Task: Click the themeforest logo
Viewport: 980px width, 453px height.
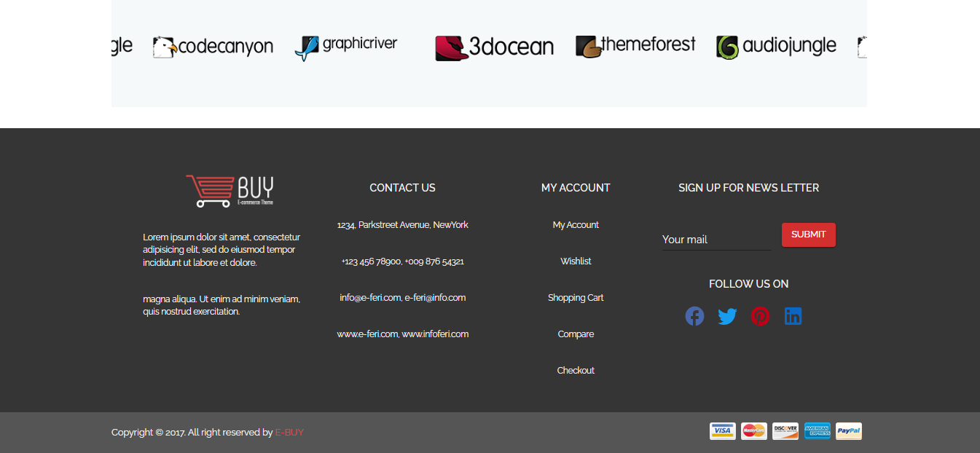Action: (x=635, y=44)
